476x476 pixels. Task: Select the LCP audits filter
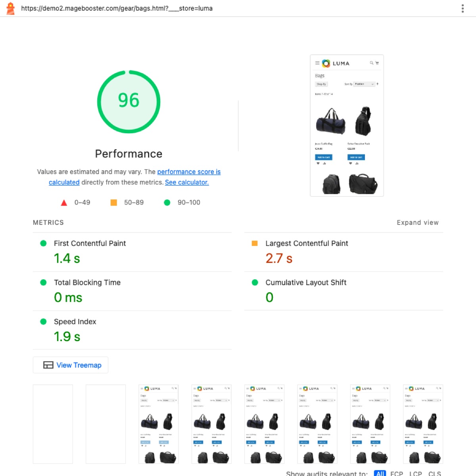coord(416,473)
